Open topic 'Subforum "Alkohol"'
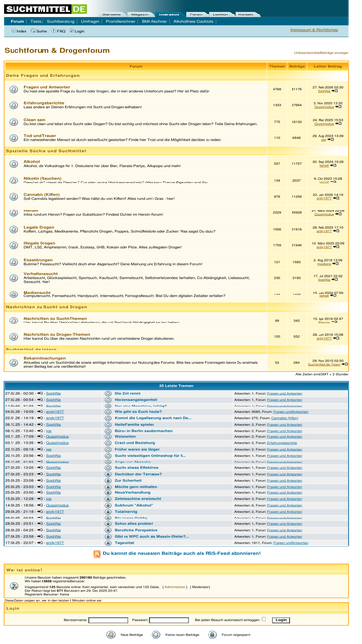 (x=134, y=505)
